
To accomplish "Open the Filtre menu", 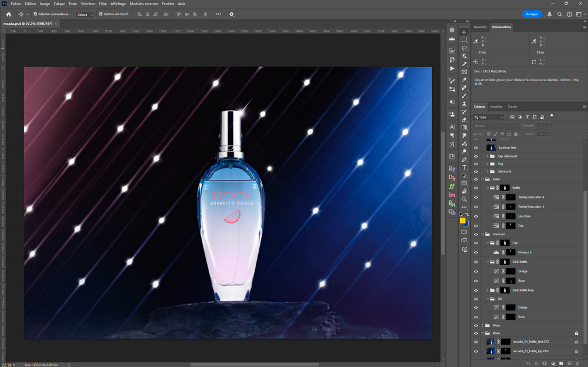I will tap(103, 4).
